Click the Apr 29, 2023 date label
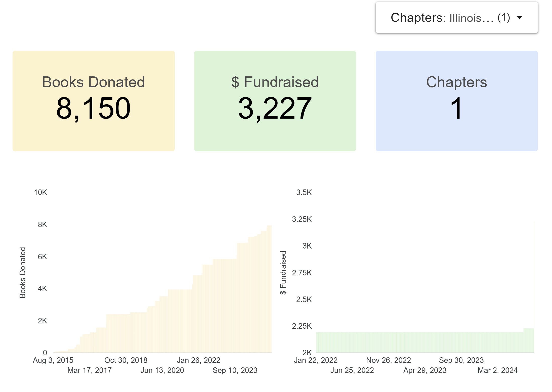The height and width of the screenshot is (392, 552). point(425,370)
